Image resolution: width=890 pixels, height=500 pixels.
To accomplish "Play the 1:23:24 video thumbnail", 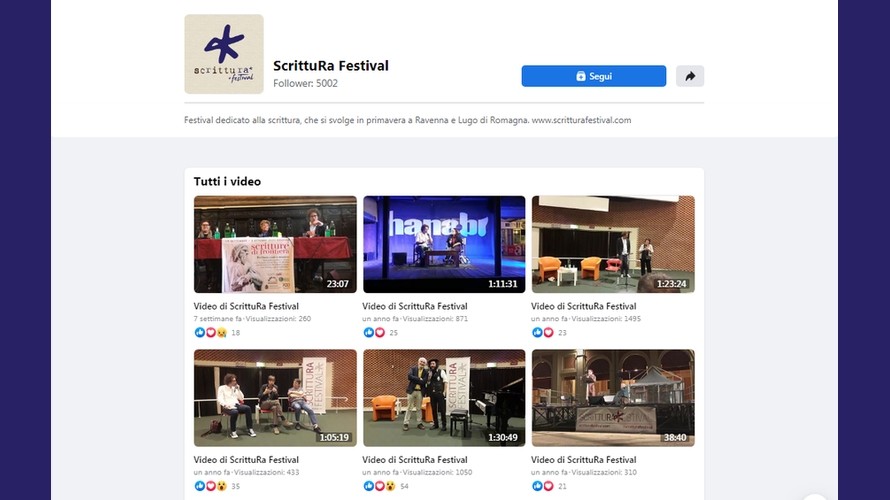I will (613, 245).
